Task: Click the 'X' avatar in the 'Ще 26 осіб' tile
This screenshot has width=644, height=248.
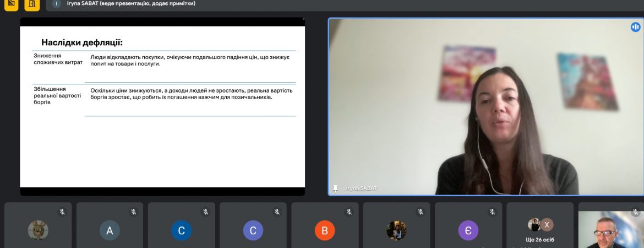Action: [547, 225]
